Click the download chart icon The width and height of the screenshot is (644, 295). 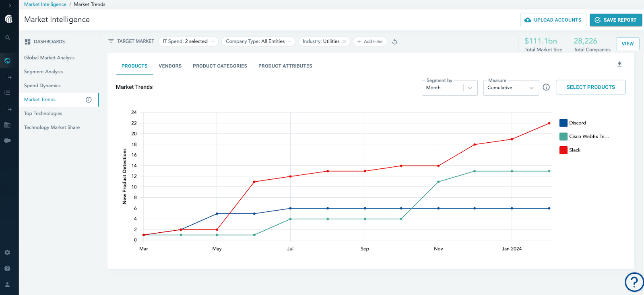(x=619, y=64)
